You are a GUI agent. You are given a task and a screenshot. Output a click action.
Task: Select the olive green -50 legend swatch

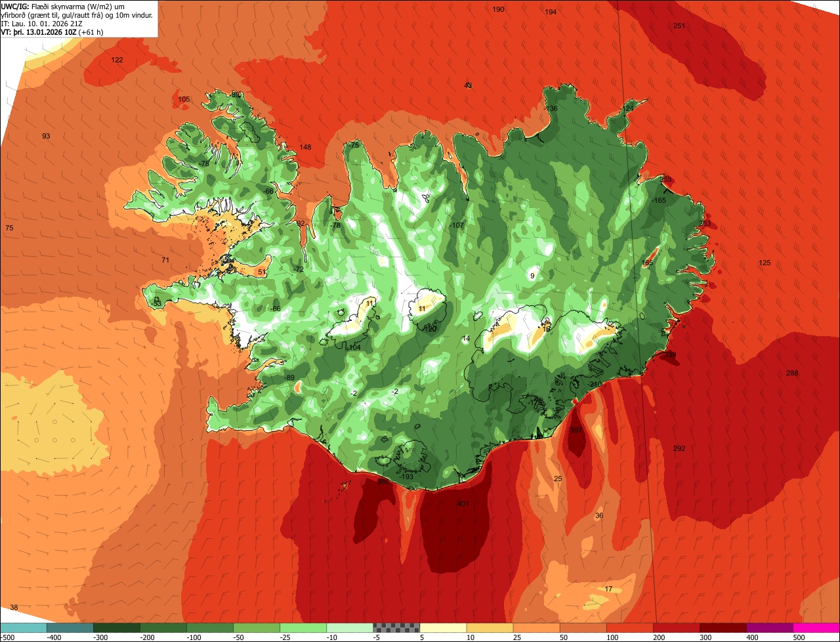[x=257, y=628]
